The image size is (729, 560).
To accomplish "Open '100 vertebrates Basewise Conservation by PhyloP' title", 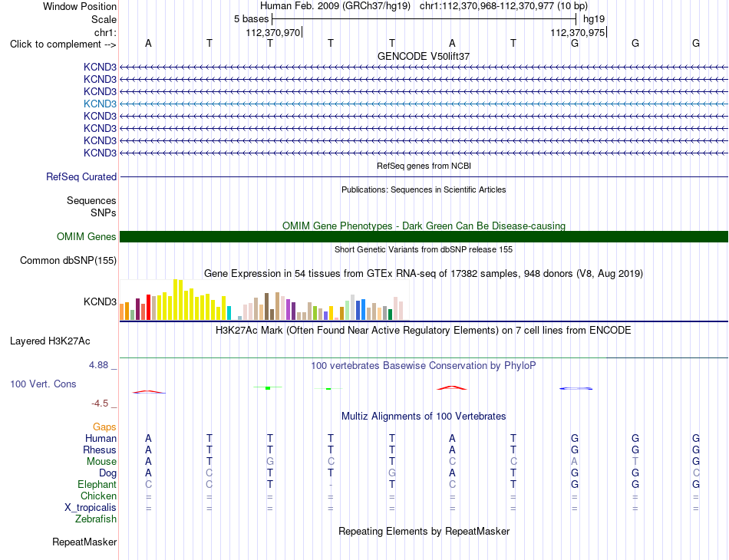I will pyautogui.click(x=424, y=366).
